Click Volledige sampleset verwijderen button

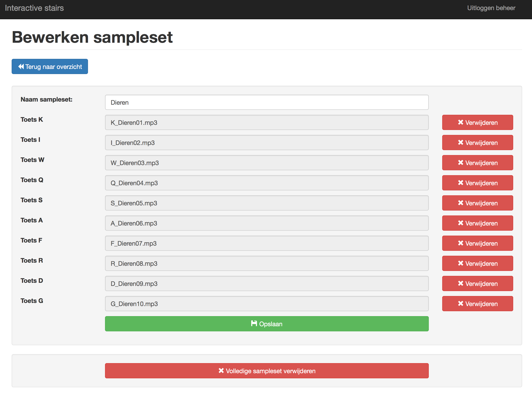coord(266,371)
